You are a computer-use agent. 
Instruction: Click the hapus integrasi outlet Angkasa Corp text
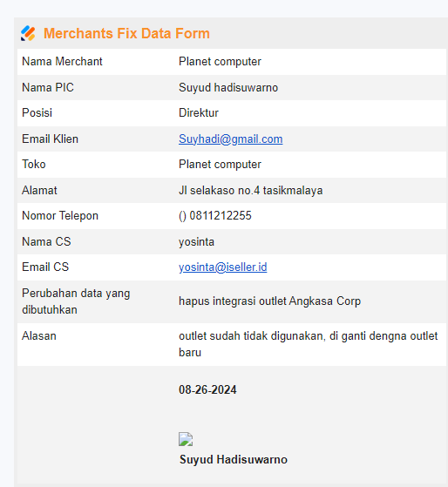point(269,301)
